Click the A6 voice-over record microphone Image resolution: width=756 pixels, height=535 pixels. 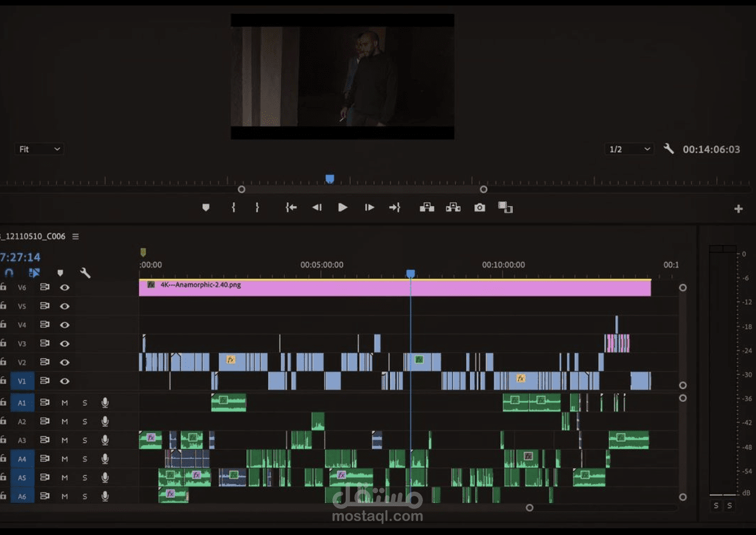point(105,496)
